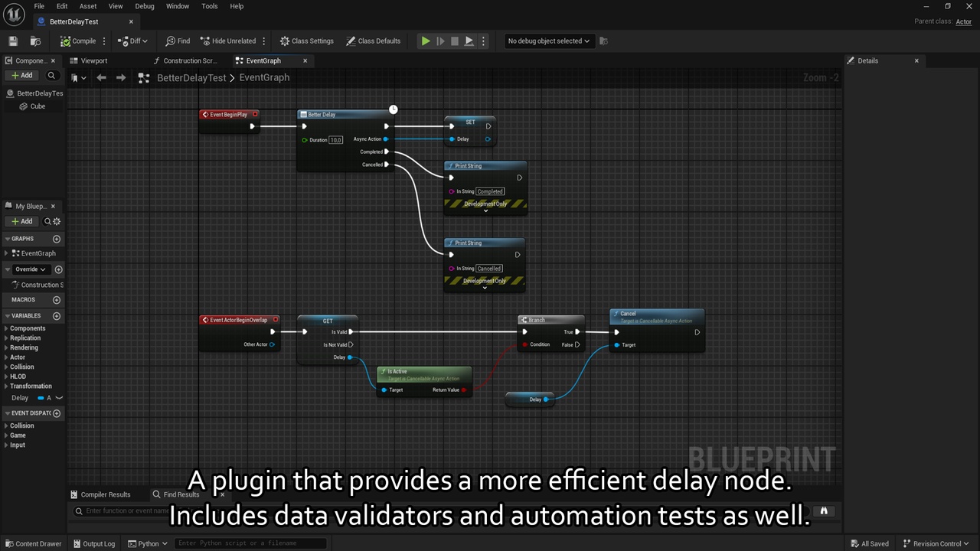Toggle Delay variable visibility eye icon
This screenshot has width=980, height=551.
pyautogui.click(x=59, y=398)
